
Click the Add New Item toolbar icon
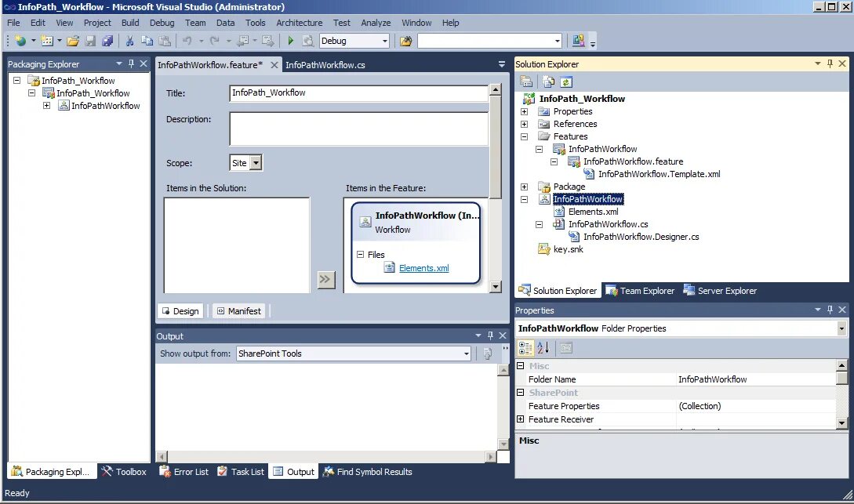[47, 41]
